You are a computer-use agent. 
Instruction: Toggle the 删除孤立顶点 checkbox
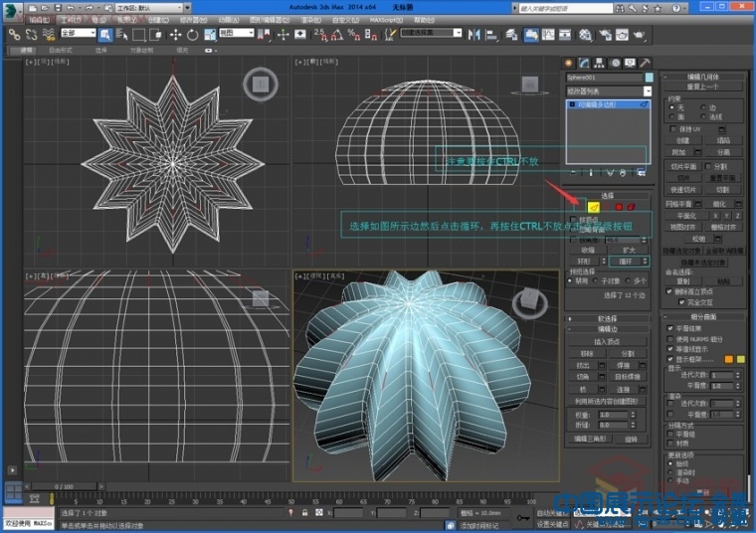tap(669, 291)
